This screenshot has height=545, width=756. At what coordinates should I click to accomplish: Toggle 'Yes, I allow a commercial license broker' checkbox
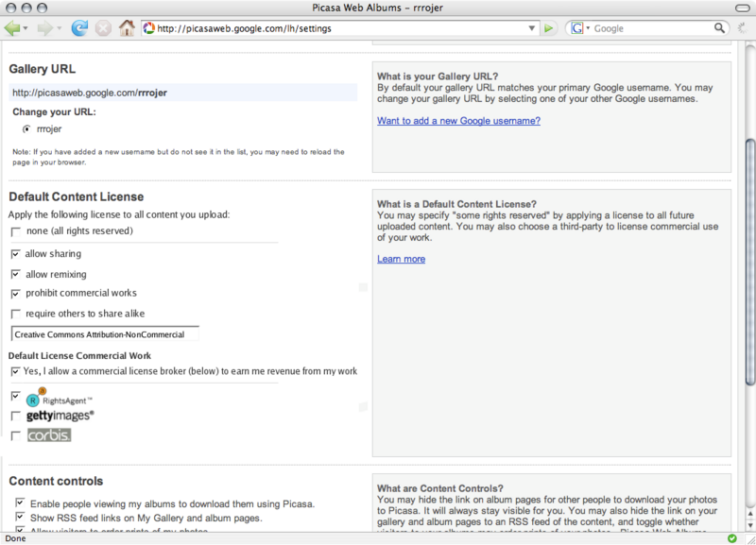pyautogui.click(x=15, y=371)
